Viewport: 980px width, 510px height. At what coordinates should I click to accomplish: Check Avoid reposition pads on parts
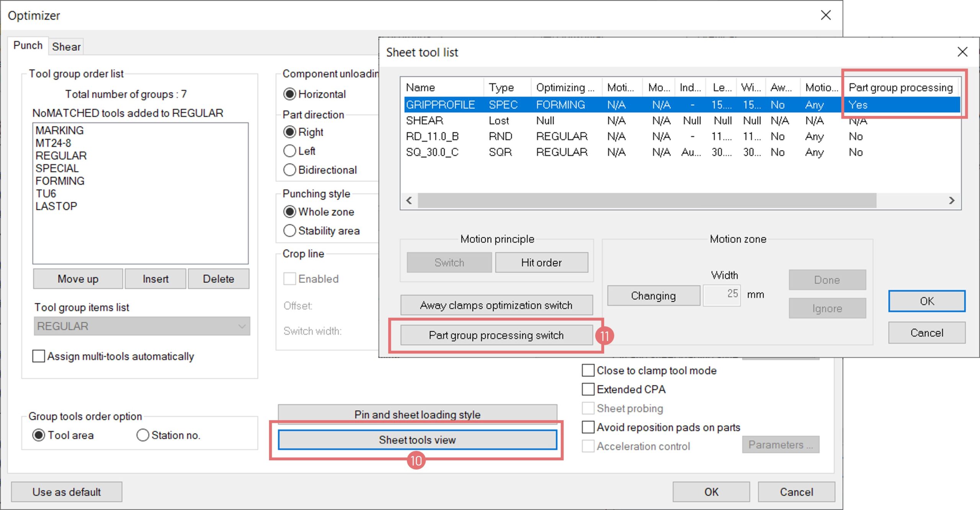coord(588,427)
